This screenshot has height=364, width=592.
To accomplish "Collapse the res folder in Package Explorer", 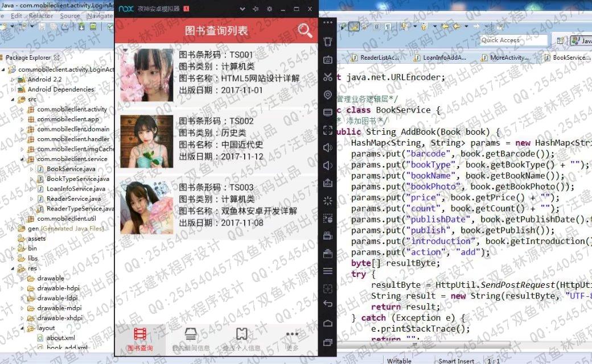I will (13, 268).
